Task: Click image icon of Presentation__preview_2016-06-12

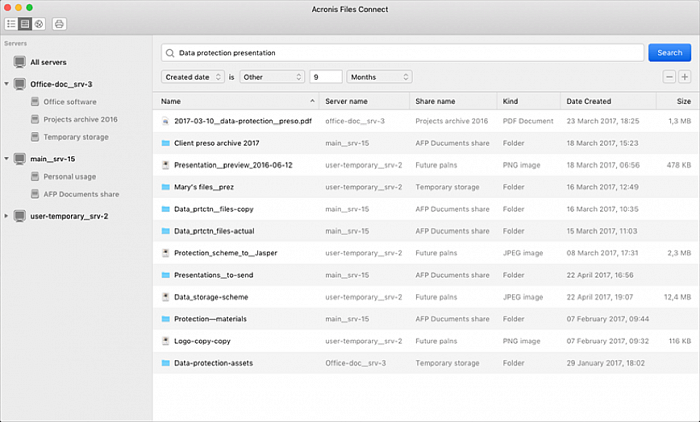Action: click(166, 165)
